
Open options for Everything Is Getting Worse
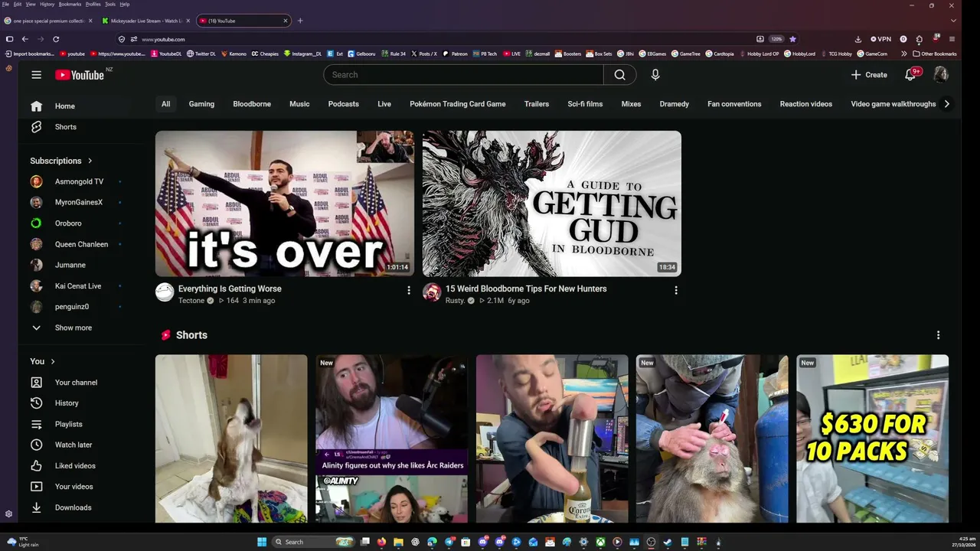point(408,290)
